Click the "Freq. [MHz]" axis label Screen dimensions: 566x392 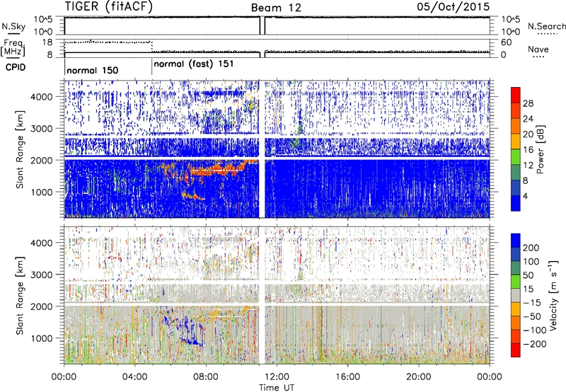13,48
